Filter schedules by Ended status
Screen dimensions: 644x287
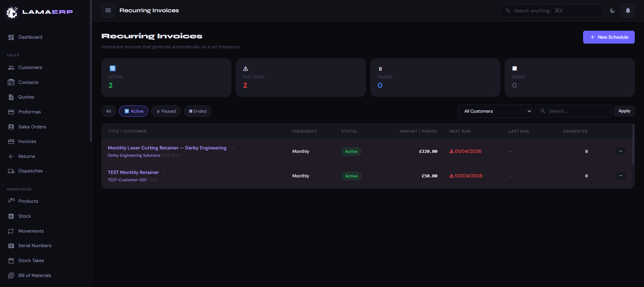(x=198, y=111)
